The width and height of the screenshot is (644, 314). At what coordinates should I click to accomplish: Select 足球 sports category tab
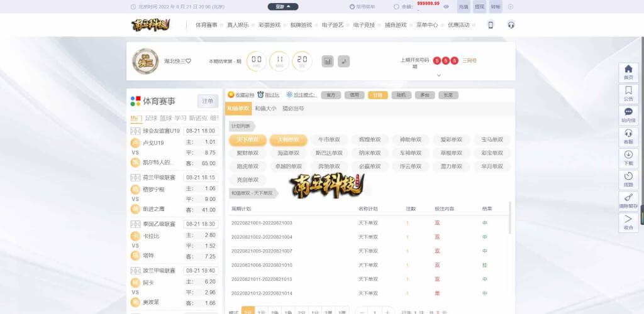click(x=151, y=119)
